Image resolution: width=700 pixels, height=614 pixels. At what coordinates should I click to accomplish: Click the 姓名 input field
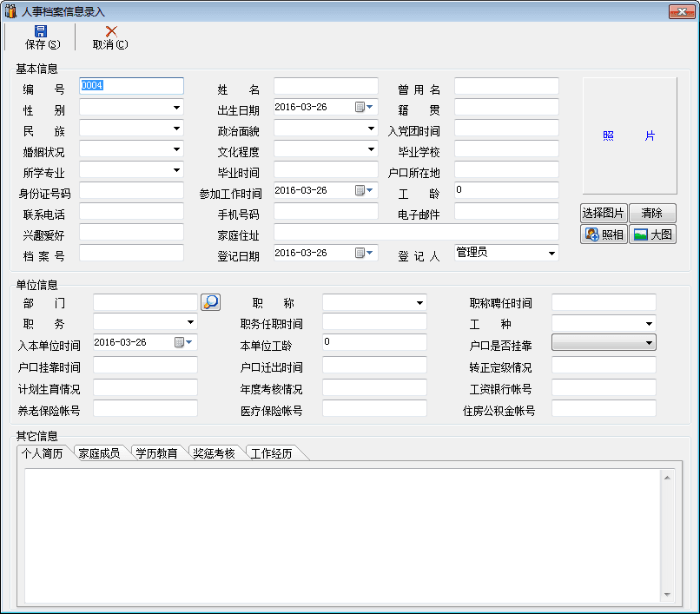coord(326,87)
